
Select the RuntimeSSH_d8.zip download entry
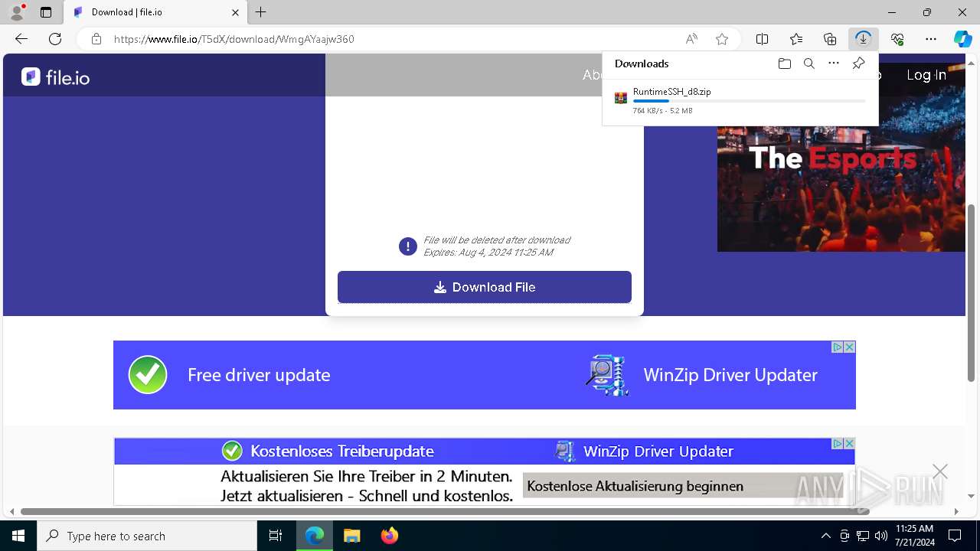(x=740, y=100)
